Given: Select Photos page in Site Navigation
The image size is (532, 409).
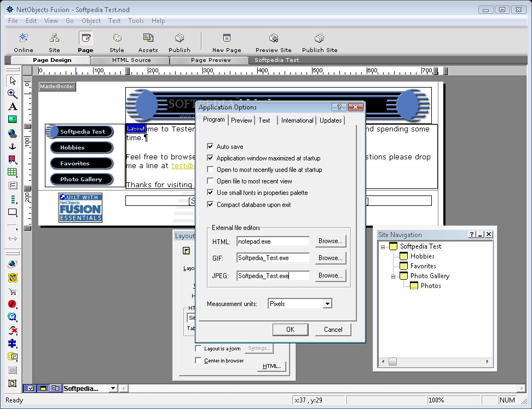Looking at the screenshot, I should click(431, 286).
